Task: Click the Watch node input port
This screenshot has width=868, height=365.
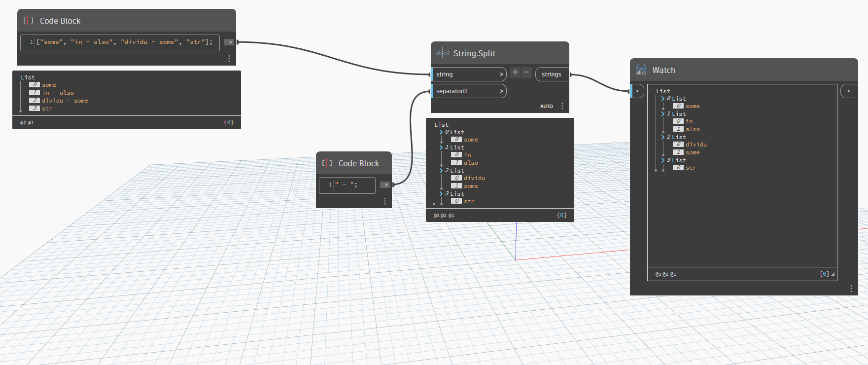Action: (x=637, y=91)
